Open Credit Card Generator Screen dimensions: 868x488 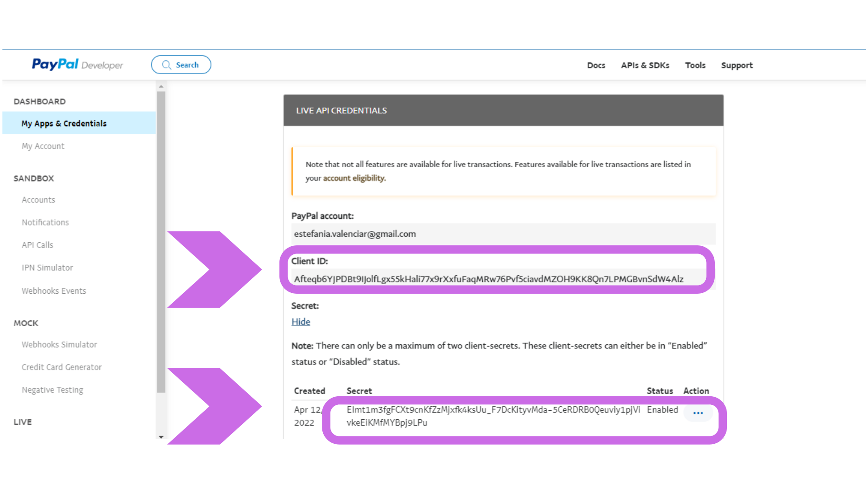(61, 367)
